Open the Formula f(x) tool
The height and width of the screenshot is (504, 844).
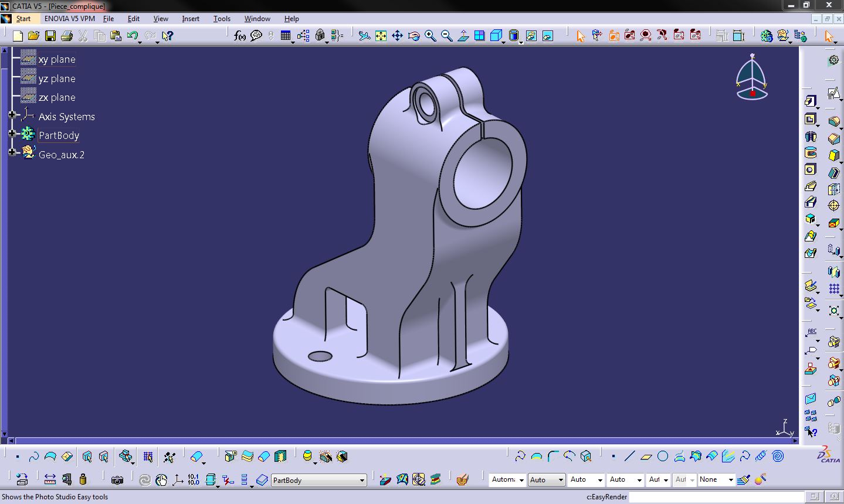click(x=239, y=36)
